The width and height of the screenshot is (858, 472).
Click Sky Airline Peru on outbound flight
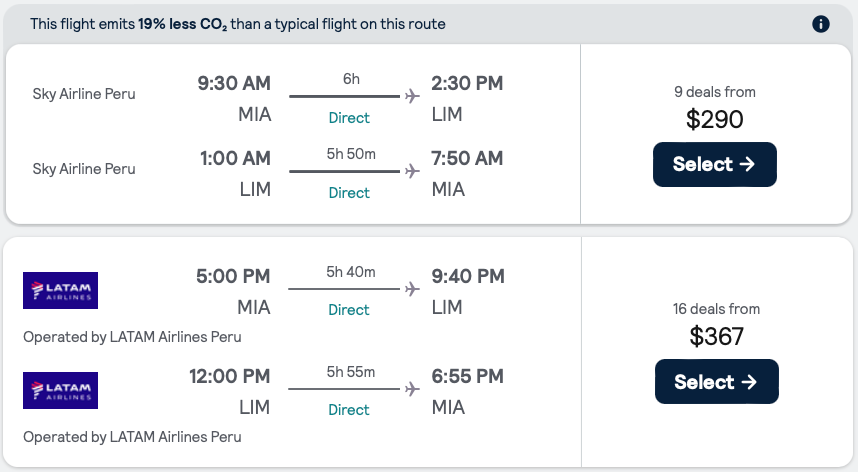coord(84,94)
